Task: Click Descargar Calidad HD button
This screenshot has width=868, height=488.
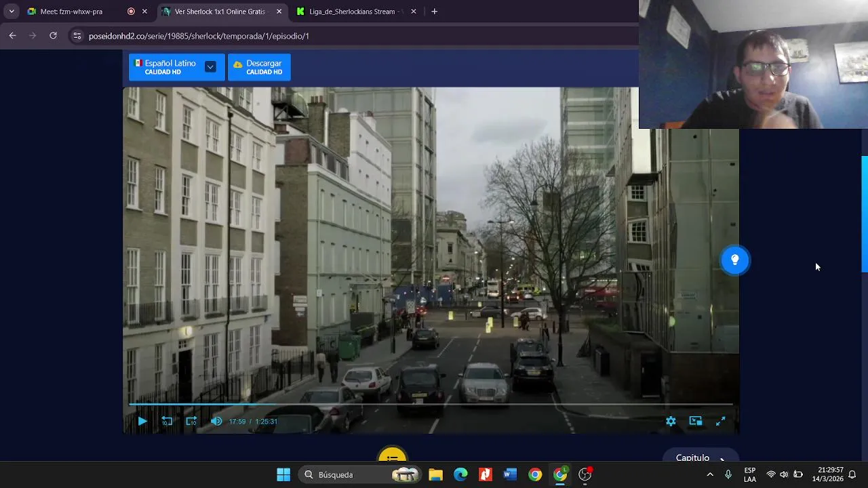Action: (259, 67)
